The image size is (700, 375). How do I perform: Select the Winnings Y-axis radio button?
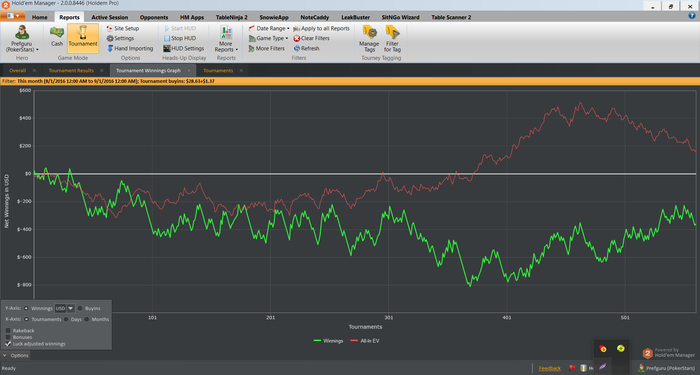[26, 308]
